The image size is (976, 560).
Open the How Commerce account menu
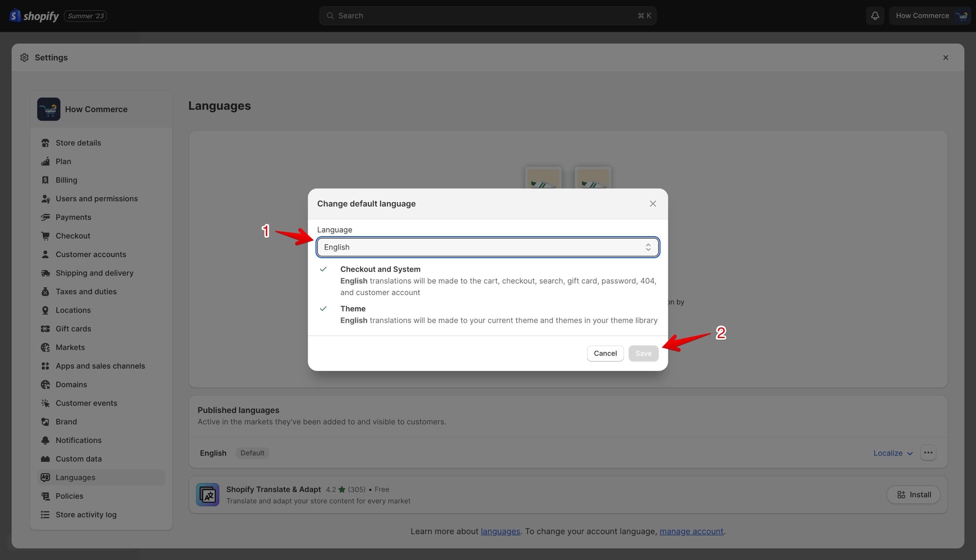[930, 16]
